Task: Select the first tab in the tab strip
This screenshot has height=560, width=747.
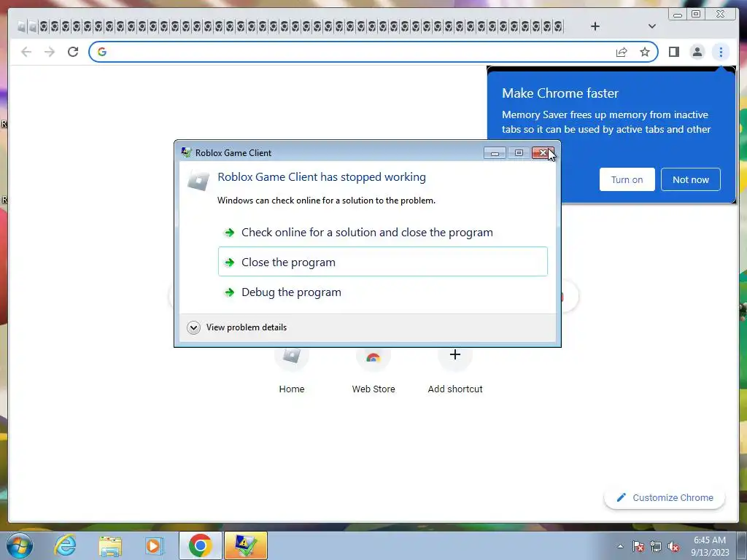Action: (x=21, y=27)
